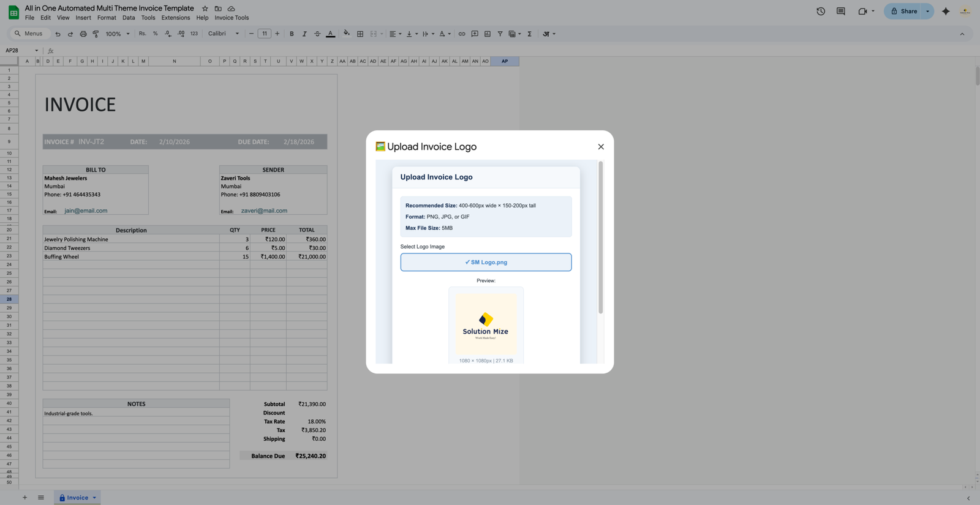Click the insert link icon

coord(462,34)
